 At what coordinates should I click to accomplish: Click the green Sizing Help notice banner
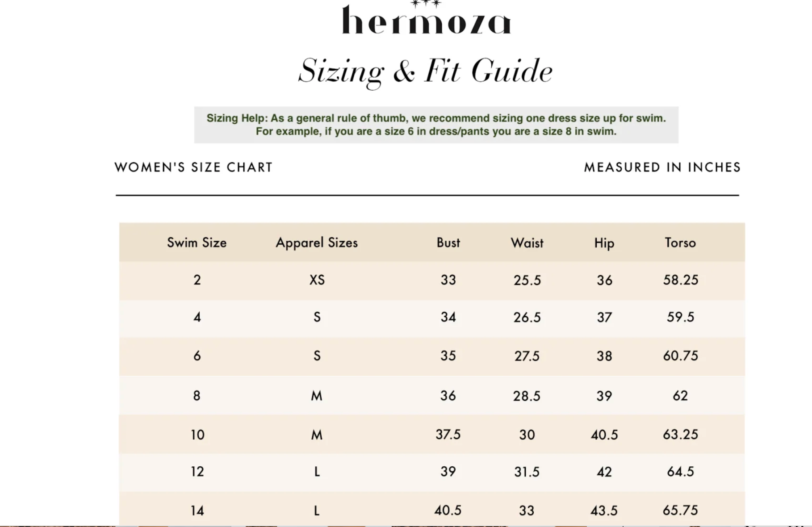[436, 125]
